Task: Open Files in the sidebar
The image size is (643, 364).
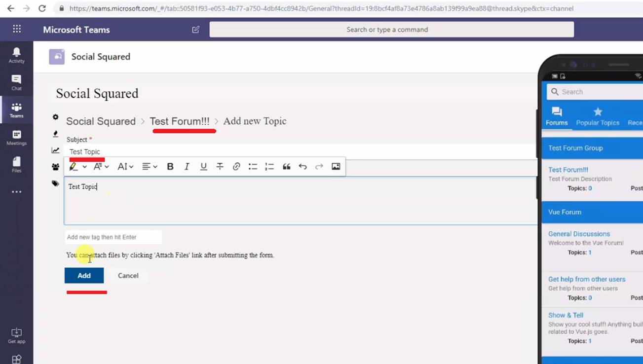Action: [x=16, y=165]
